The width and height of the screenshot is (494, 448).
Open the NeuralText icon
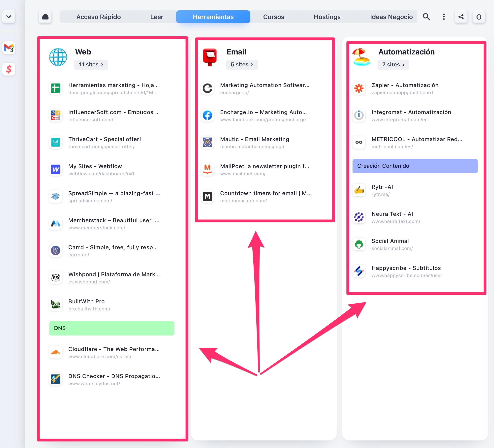(x=359, y=217)
